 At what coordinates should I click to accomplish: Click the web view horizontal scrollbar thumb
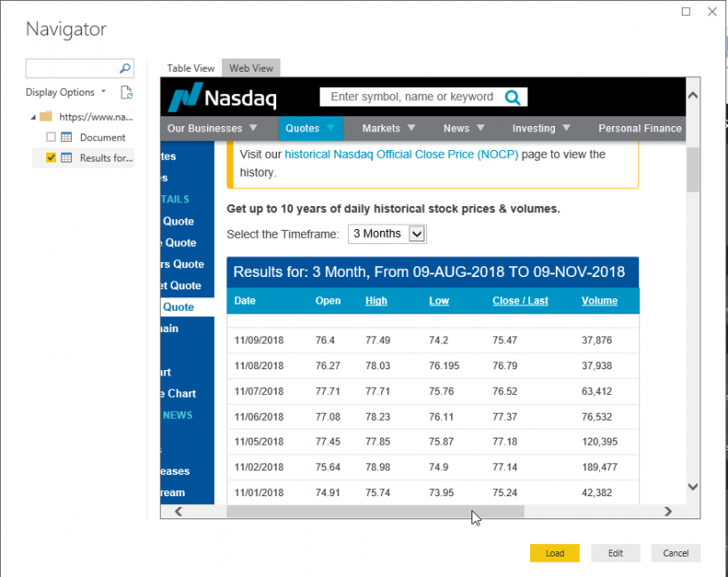[376, 511]
